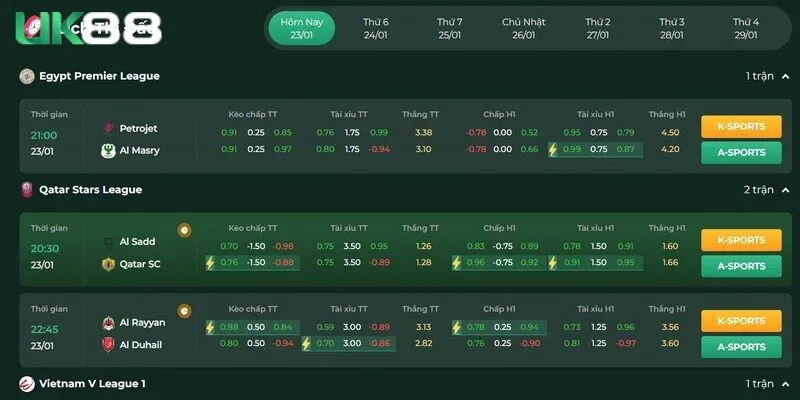The image size is (800, 400).
Task: Click the Al Rayyan team crest icon
Action: [108, 322]
